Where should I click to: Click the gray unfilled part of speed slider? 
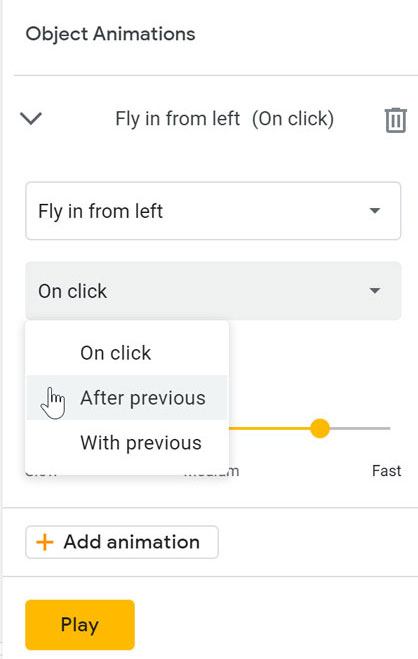[360, 428]
